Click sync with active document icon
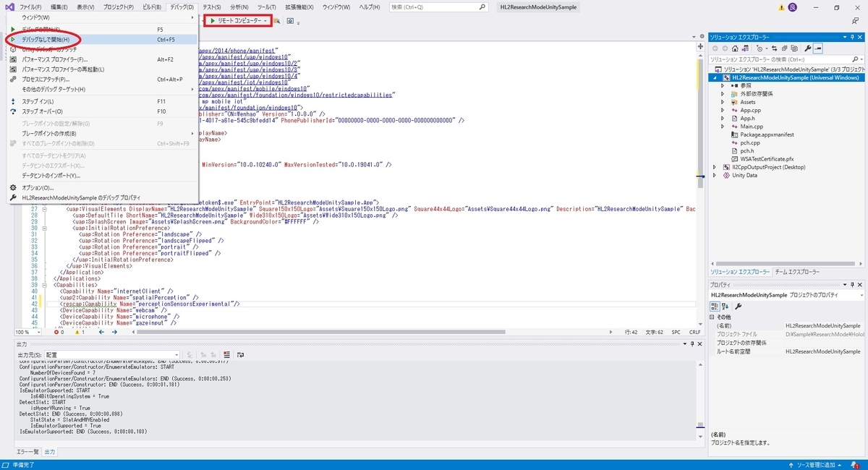868x470 pixels. pos(774,48)
